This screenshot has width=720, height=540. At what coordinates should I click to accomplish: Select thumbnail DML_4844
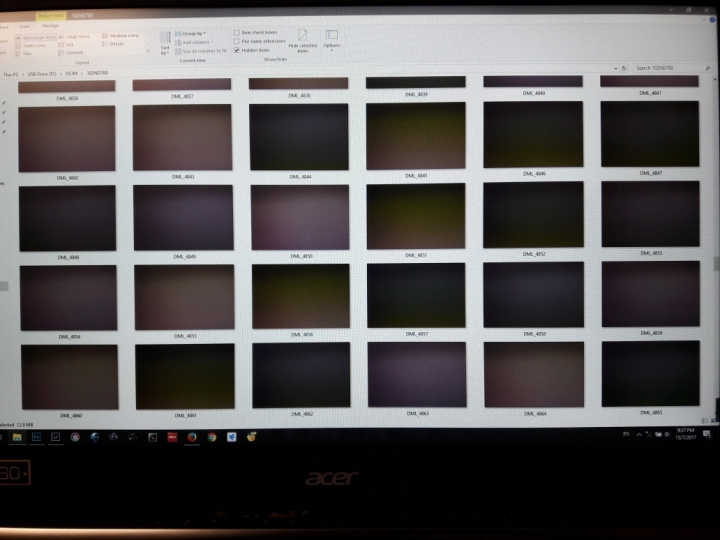(298, 137)
